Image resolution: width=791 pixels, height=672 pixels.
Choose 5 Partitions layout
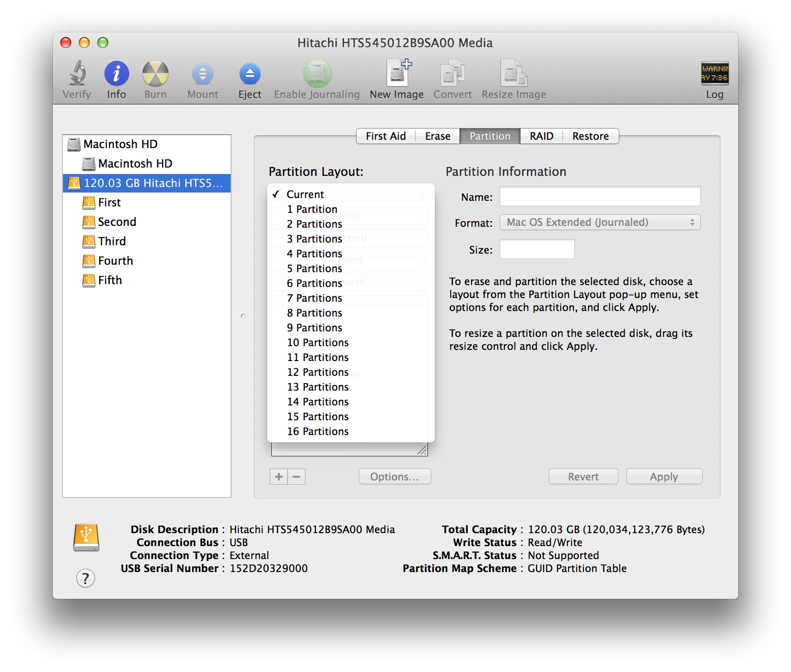click(x=351, y=268)
